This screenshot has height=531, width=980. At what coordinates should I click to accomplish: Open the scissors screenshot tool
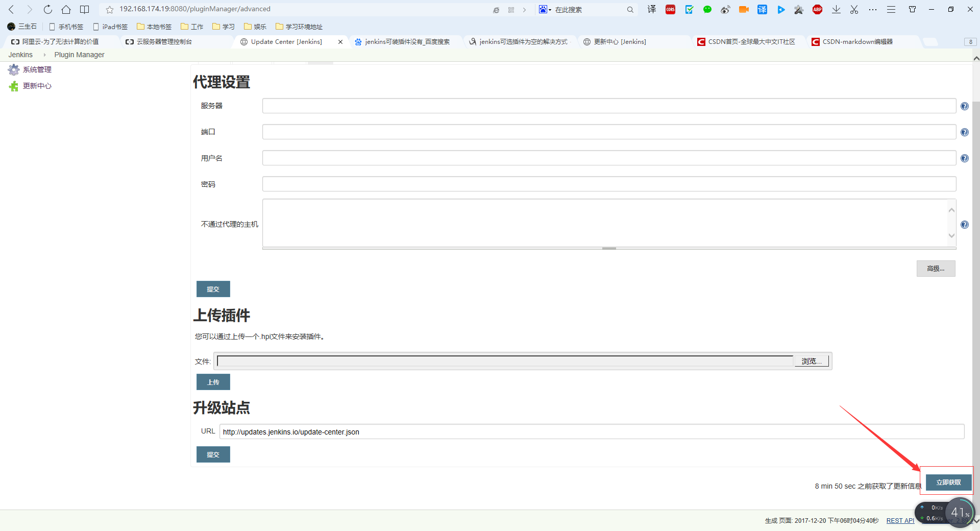tap(854, 9)
